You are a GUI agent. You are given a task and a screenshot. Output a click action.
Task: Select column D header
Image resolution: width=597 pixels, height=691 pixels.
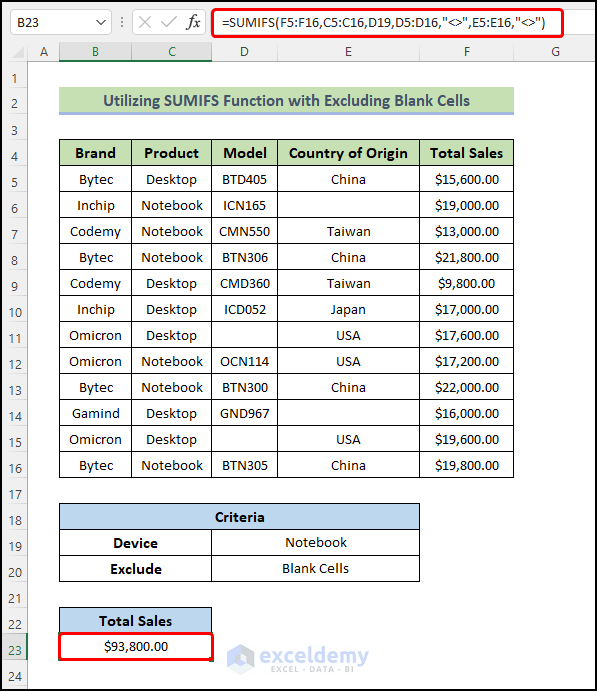[245, 52]
